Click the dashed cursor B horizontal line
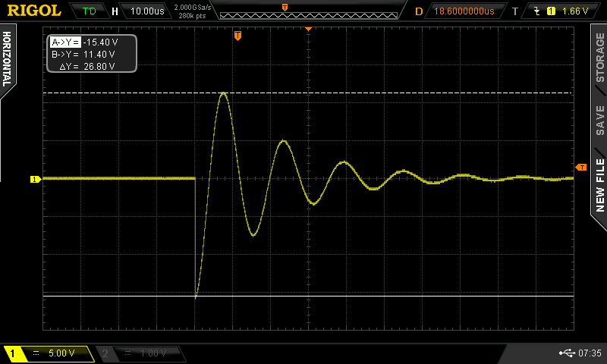Screen dimensions: 607x364 pos(308,93)
